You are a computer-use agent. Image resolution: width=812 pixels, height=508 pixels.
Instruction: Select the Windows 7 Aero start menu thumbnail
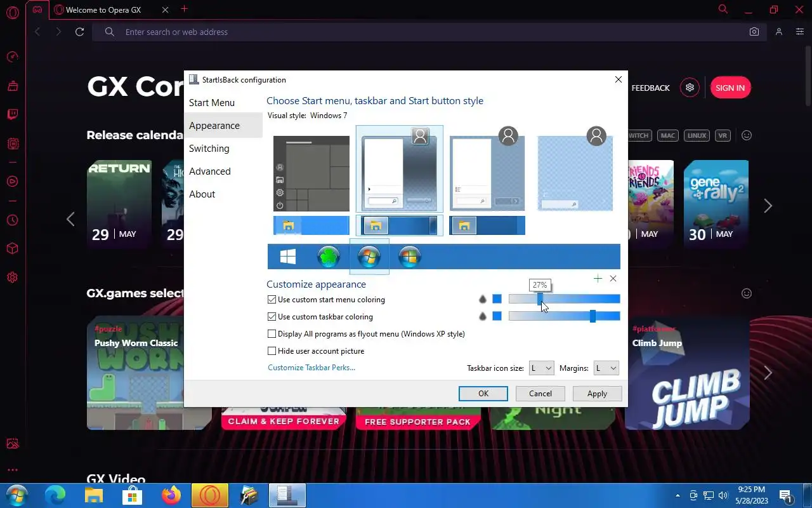pos(400,170)
